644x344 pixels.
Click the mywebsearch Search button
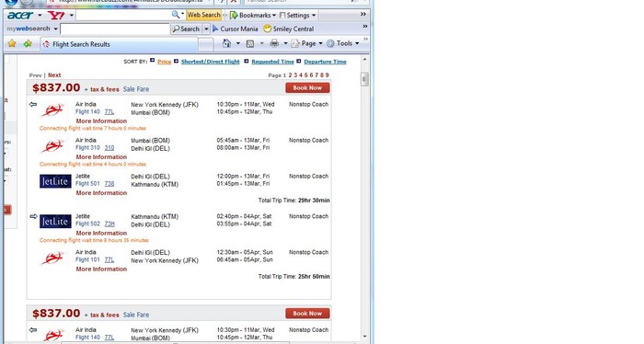coord(186,29)
